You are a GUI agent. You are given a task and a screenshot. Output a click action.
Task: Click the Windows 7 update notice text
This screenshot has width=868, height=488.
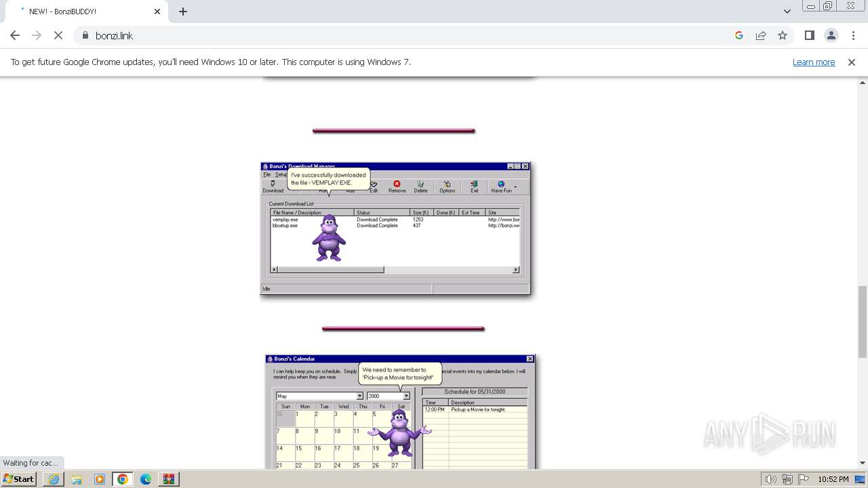pos(211,62)
